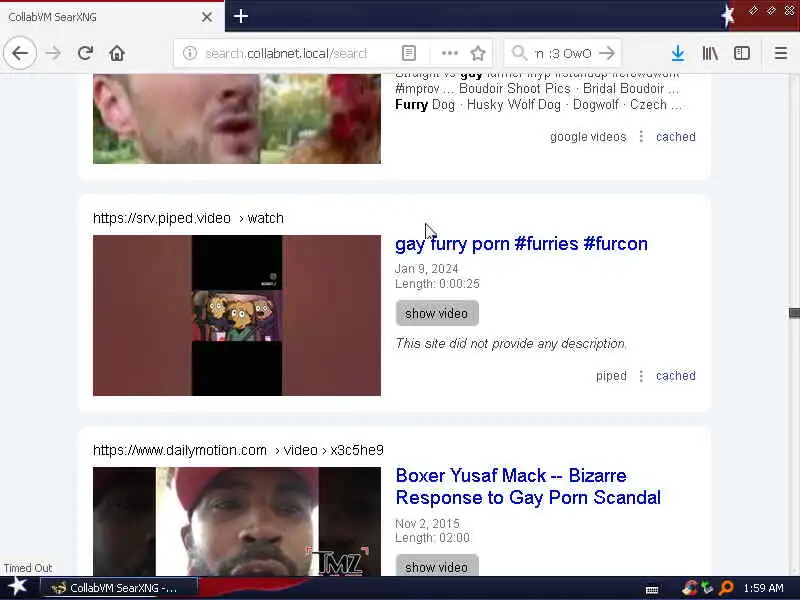
Task: Show site information icon in address bar
Action: (190, 53)
